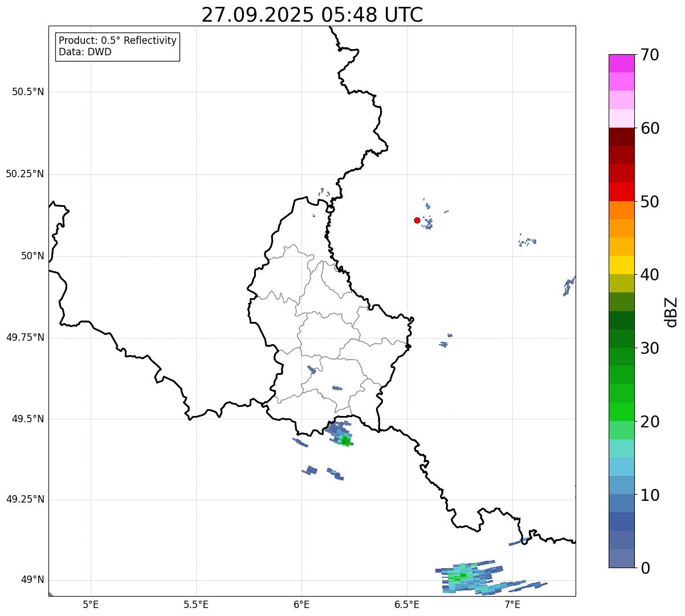Screen dimensions: 685x616
Task: Click the 5.5°E longitude label
Action: 196,604
